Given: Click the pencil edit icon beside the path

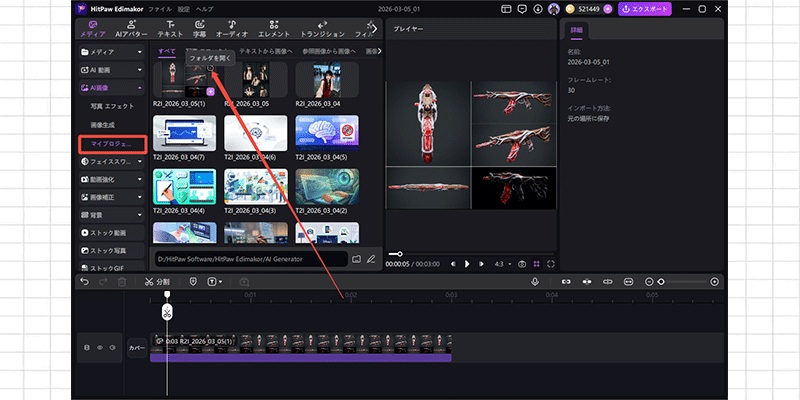Looking at the screenshot, I should click(x=371, y=259).
